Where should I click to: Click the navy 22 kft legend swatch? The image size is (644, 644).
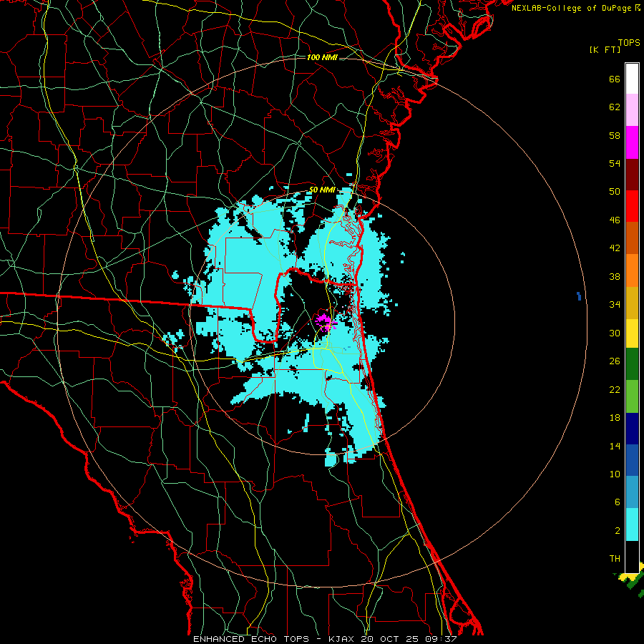tap(632, 429)
